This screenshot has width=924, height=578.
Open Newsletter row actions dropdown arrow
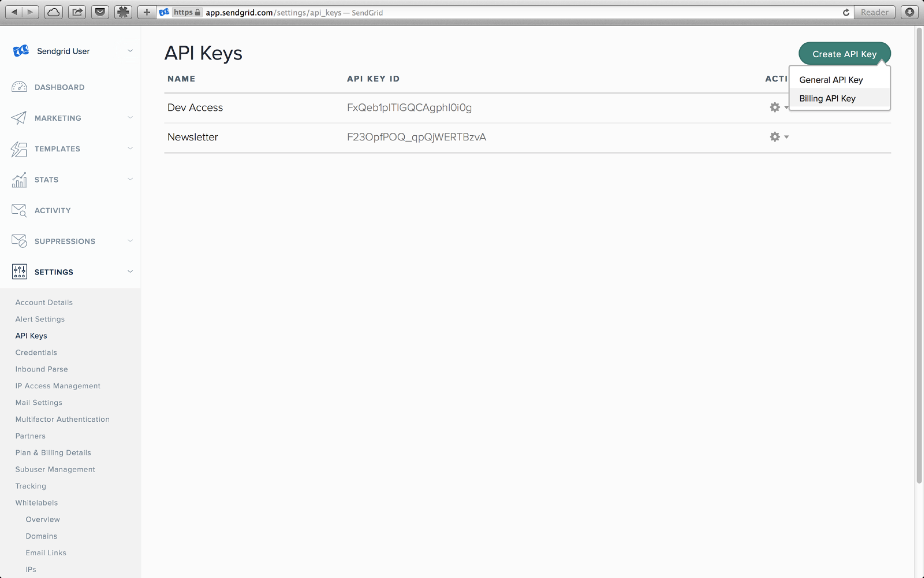pos(786,137)
